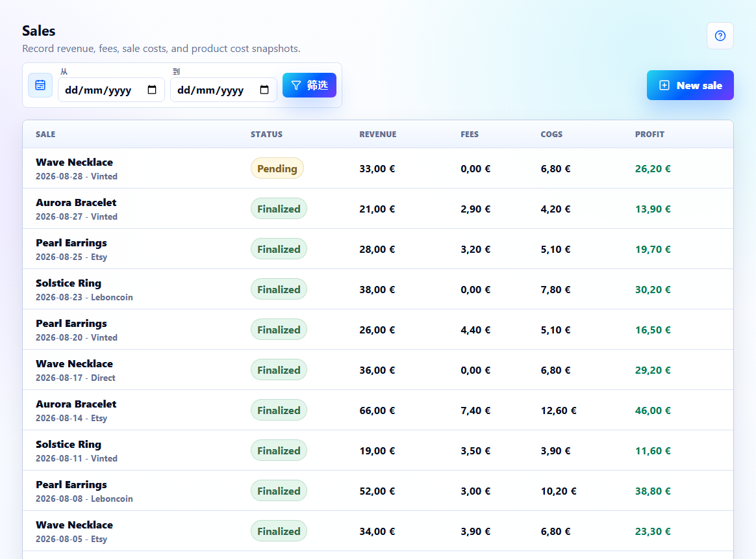756x559 pixels.
Task: Click the 4,40 € fees value
Action: coord(475,330)
